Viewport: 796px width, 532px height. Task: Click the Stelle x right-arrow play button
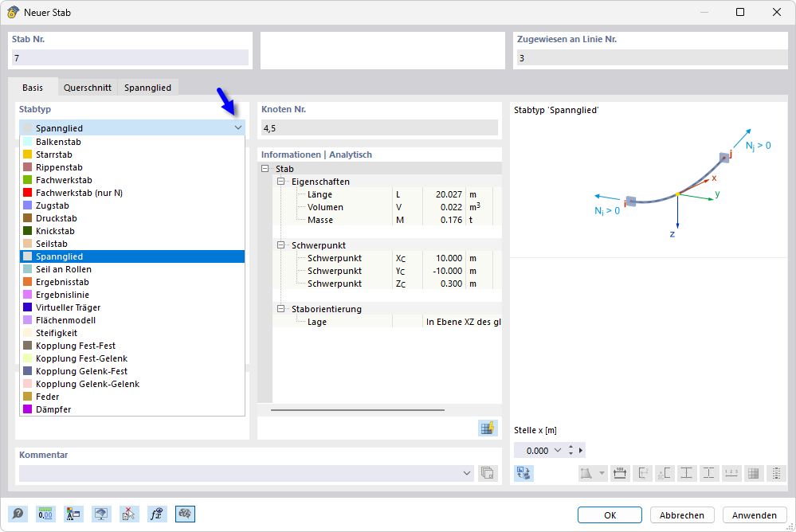[581, 450]
